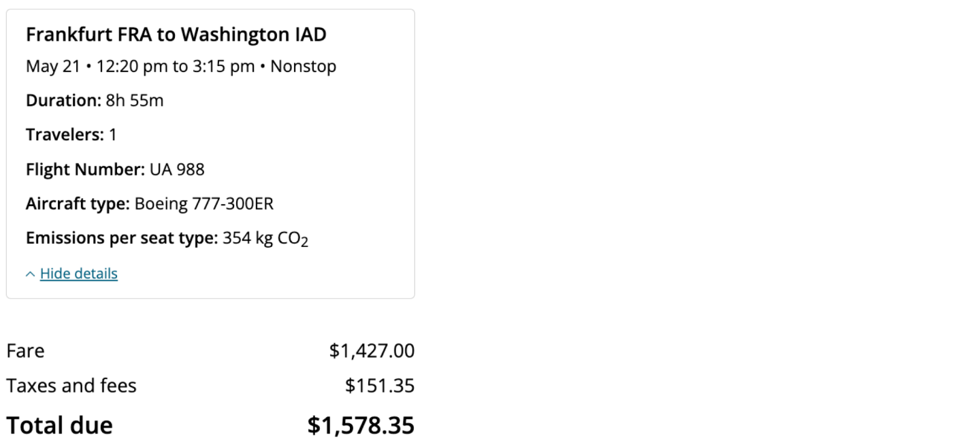The width and height of the screenshot is (980, 445).
Task: Click the collapse chevron beside Hide details
Action: tap(30, 274)
